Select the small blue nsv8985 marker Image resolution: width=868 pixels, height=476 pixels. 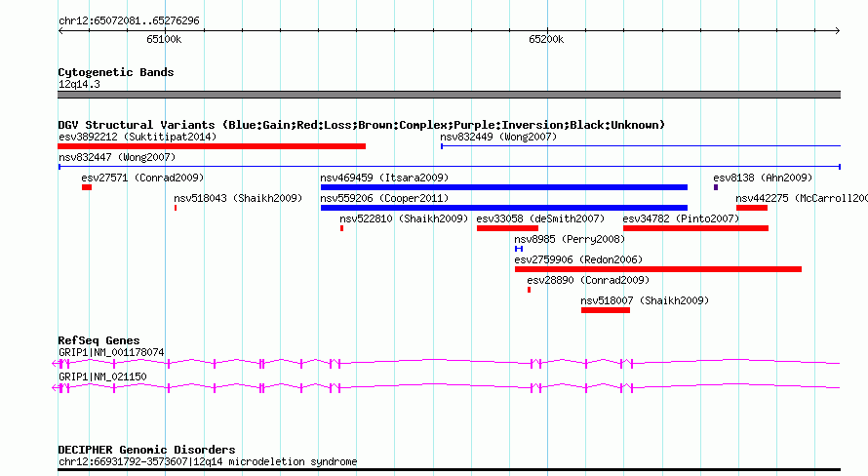(x=519, y=249)
